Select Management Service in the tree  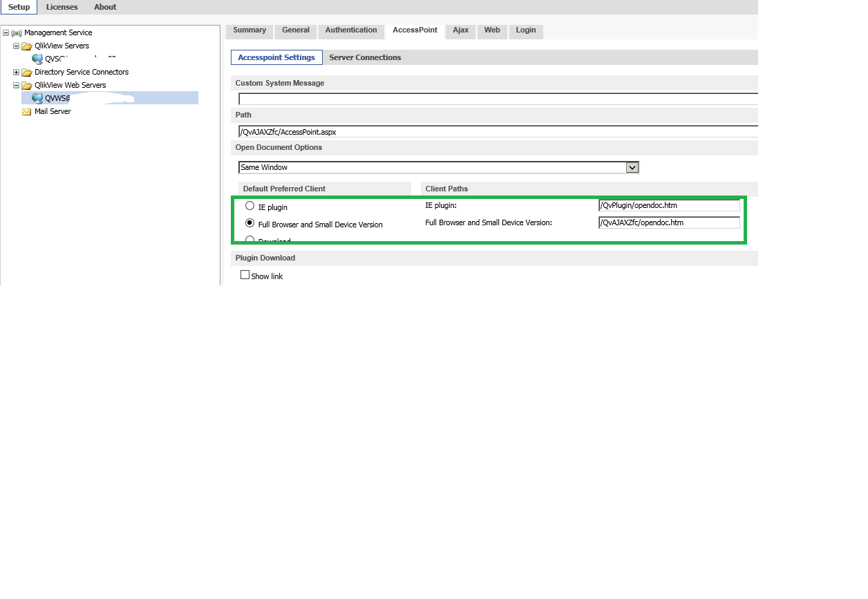coord(58,32)
